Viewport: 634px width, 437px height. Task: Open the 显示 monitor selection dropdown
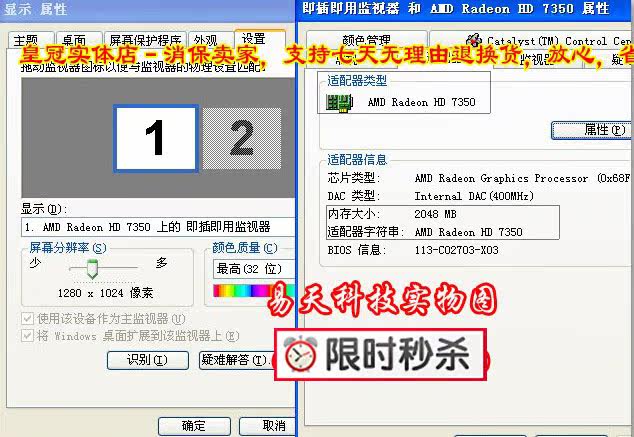pyautogui.click(x=158, y=227)
